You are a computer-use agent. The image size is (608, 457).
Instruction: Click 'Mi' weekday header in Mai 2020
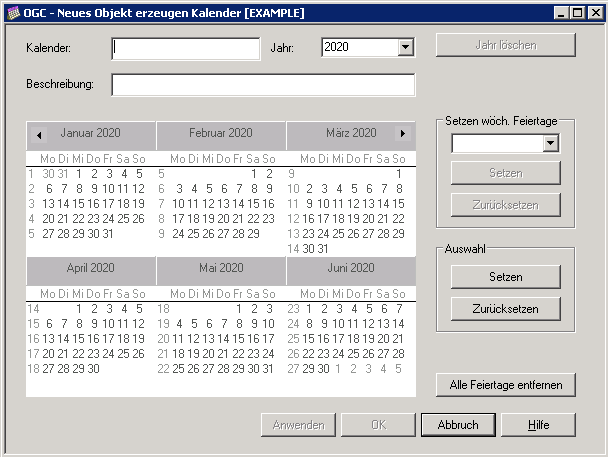pos(208,294)
